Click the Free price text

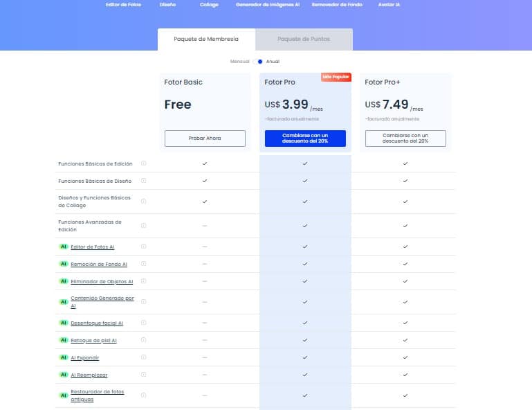pyautogui.click(x=178, y=105)
